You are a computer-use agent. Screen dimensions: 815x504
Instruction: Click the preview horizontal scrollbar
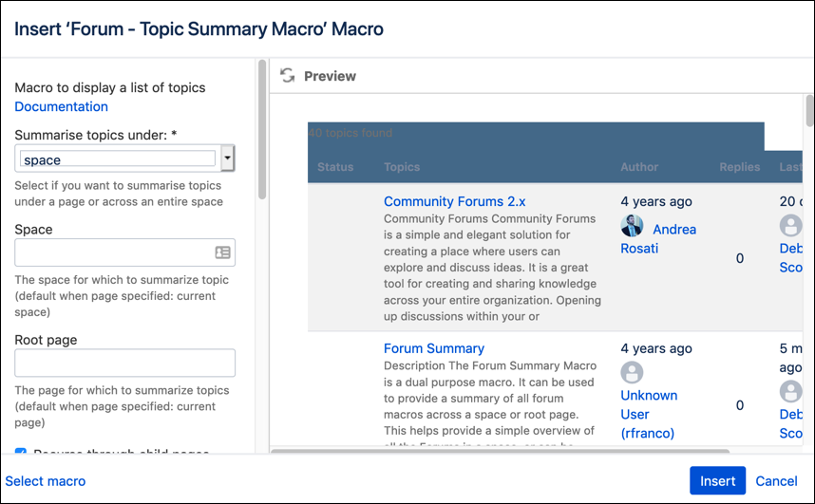click(x=500, y=451)
